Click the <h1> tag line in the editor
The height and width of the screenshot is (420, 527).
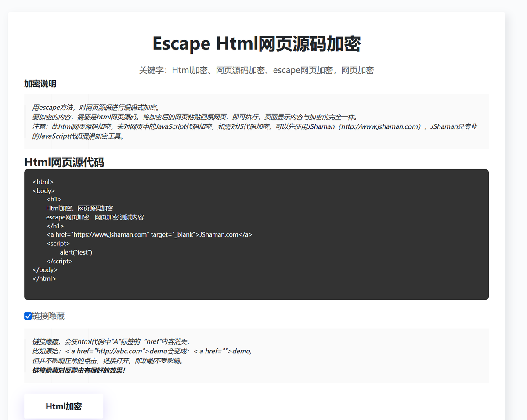[54, 199]
